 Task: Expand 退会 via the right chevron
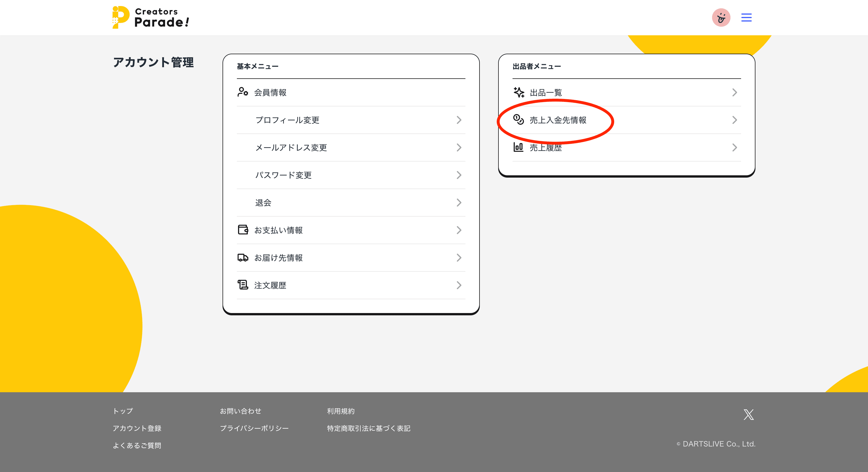(x=459, y=202)
